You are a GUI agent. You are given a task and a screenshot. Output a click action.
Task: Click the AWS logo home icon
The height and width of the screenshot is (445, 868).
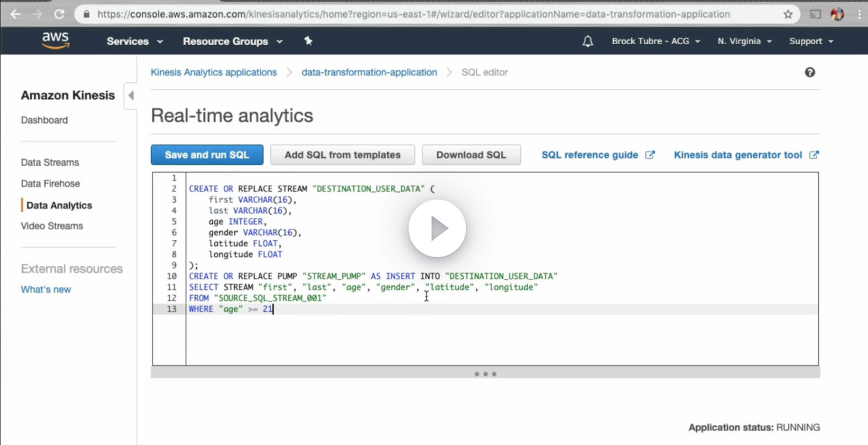click(x=55, y=40)
